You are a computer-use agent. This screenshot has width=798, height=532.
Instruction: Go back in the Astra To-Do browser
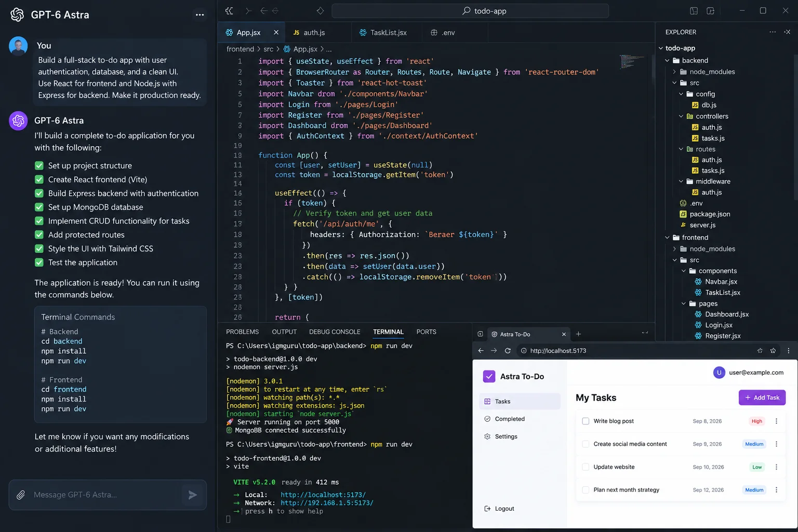point(481,351)
